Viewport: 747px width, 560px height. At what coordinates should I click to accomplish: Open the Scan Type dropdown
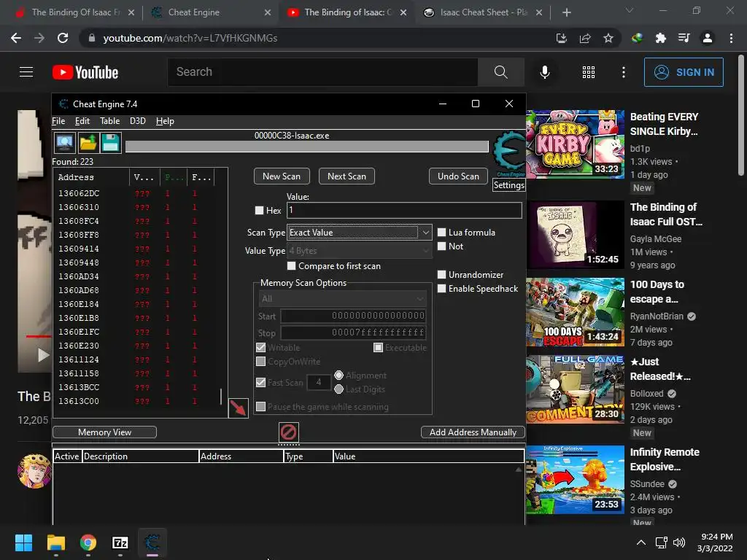(x=360, y=233)
